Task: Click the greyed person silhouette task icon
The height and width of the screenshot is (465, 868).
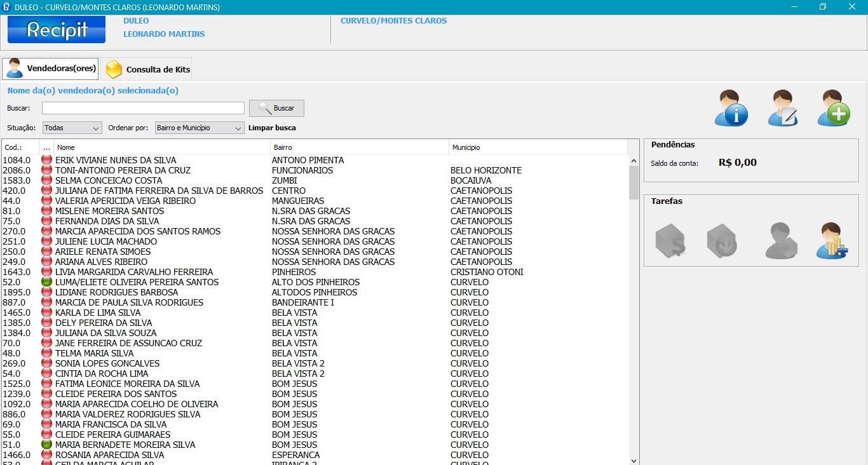Action: pyautogui.click(x=781, y=241)
